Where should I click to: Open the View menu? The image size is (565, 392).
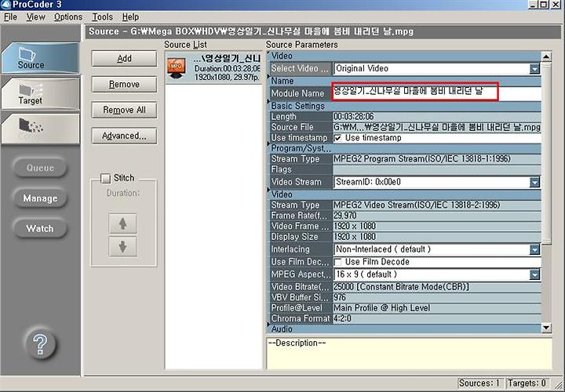[x=35, y=17]
